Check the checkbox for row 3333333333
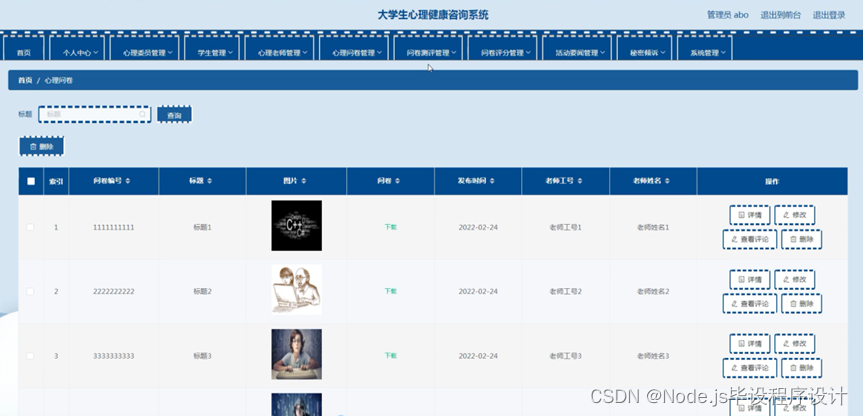The height and width of the screenshot is (416, 863). [x=30, y=356]
